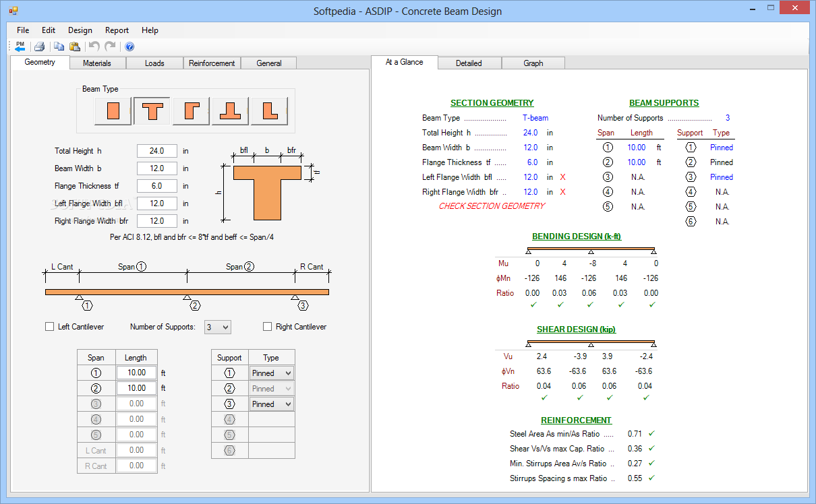Select the At a Glance tab
The width and height of the screenshot is (816, 504).
coord(404,62)
